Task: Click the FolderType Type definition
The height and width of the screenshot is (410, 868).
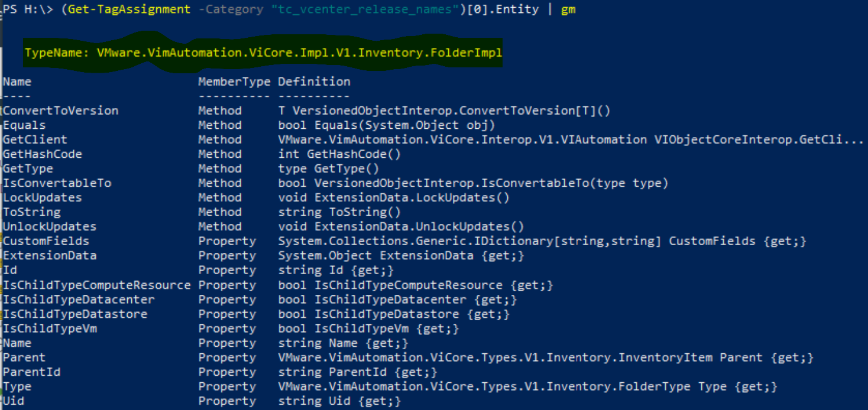Action: pyautogui.click(x=528, y=386)
